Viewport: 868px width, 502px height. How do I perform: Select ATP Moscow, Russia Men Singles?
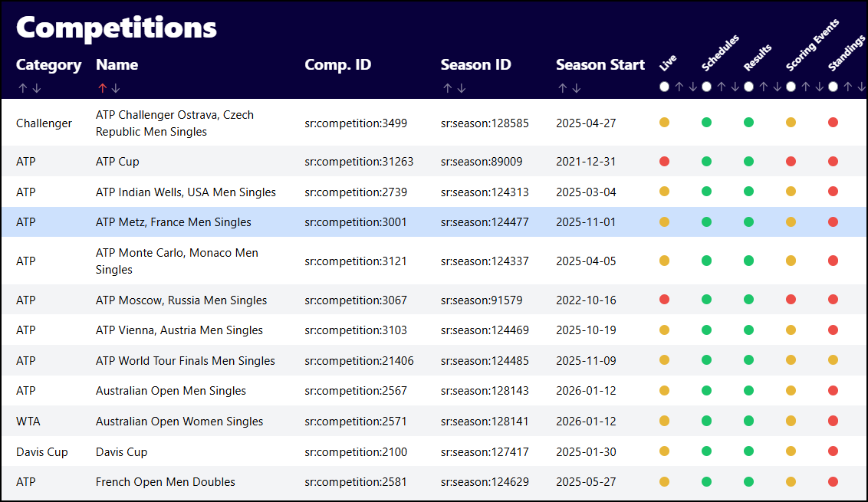pos(181,300)
